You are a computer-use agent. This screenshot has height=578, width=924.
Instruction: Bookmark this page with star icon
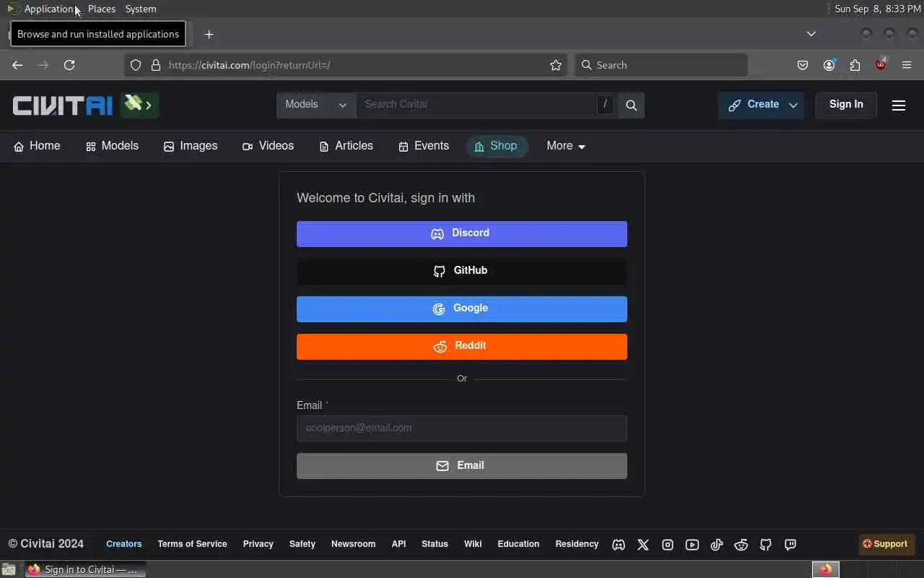(x=556, y=65)
